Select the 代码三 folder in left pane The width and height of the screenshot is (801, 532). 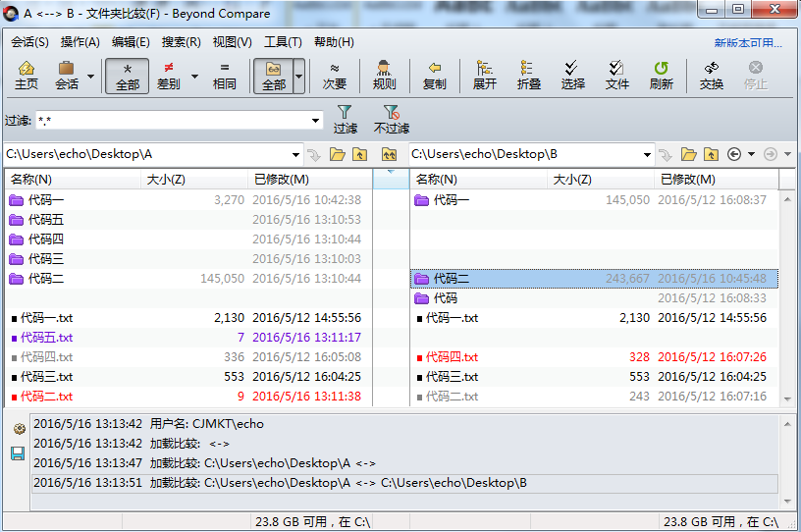click(x=188, y=259)
